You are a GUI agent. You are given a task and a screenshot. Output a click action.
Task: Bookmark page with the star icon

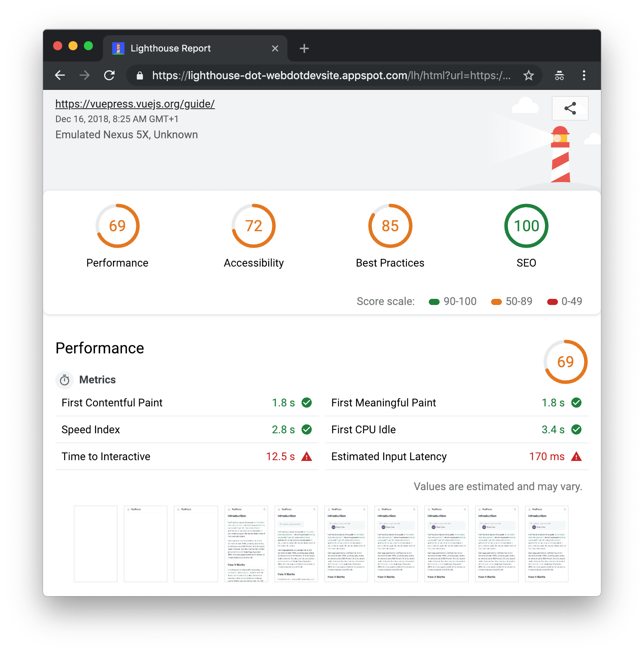tap(529, 75)
